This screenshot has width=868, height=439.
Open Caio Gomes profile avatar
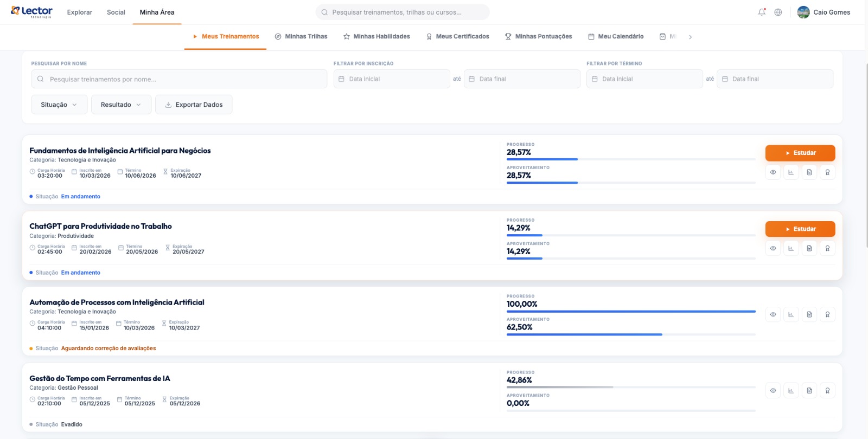tap(803, 12)
